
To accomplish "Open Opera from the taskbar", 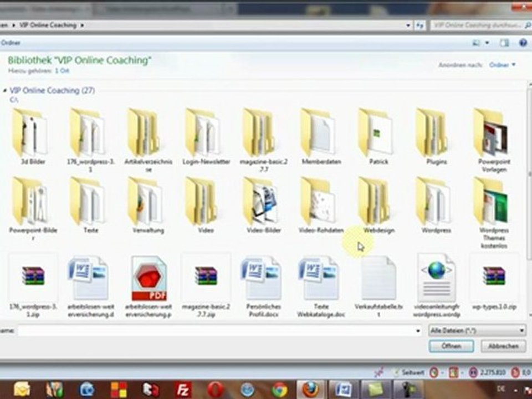I will click(216, 390).
